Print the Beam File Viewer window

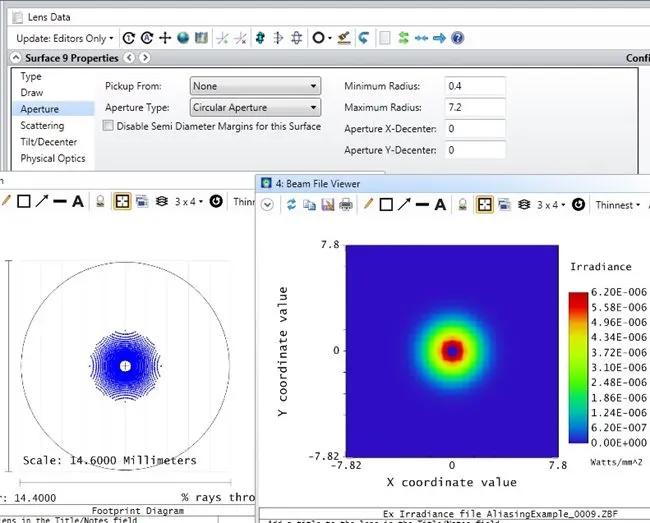tap(346, 204)
